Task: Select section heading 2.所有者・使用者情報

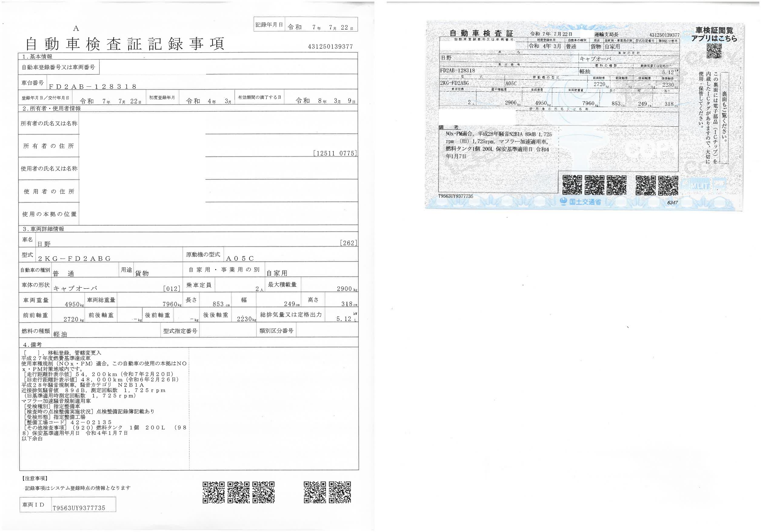Action: tap(52, 109)
